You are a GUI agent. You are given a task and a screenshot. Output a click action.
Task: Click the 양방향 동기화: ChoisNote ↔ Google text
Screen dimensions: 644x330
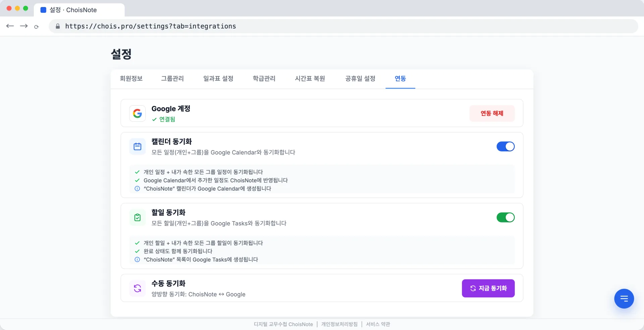pos(198,294)
